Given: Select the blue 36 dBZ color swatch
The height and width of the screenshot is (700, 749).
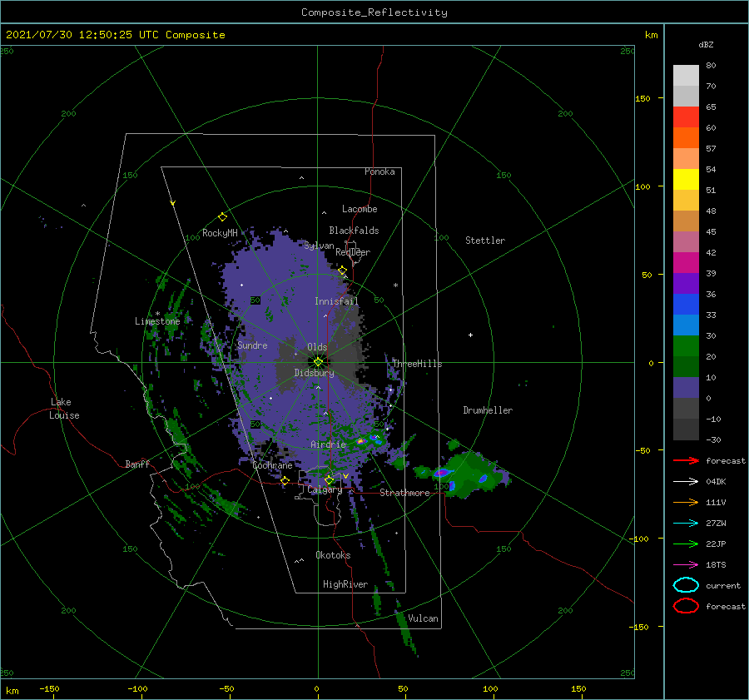Looking at the screenshot, I should pyautogui.click(x=686, y=305).
